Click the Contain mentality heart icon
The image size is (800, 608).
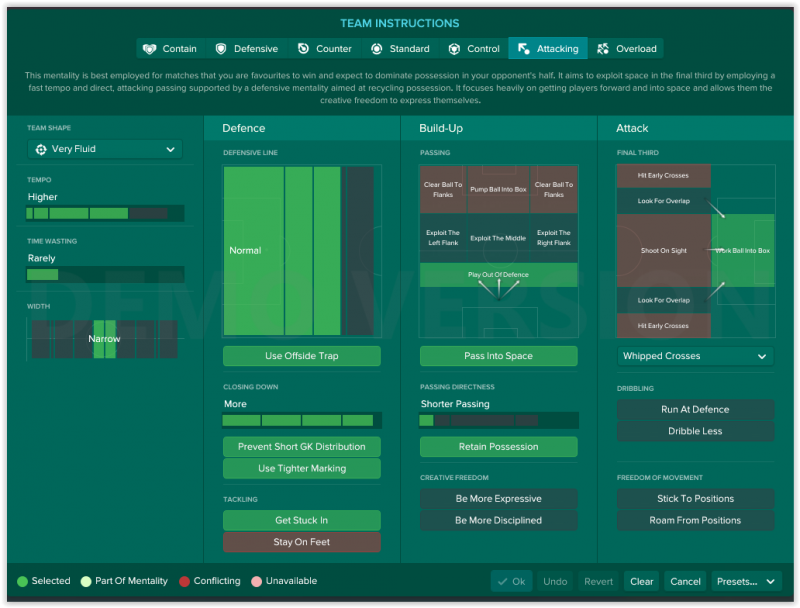click(x=150, y=49)
